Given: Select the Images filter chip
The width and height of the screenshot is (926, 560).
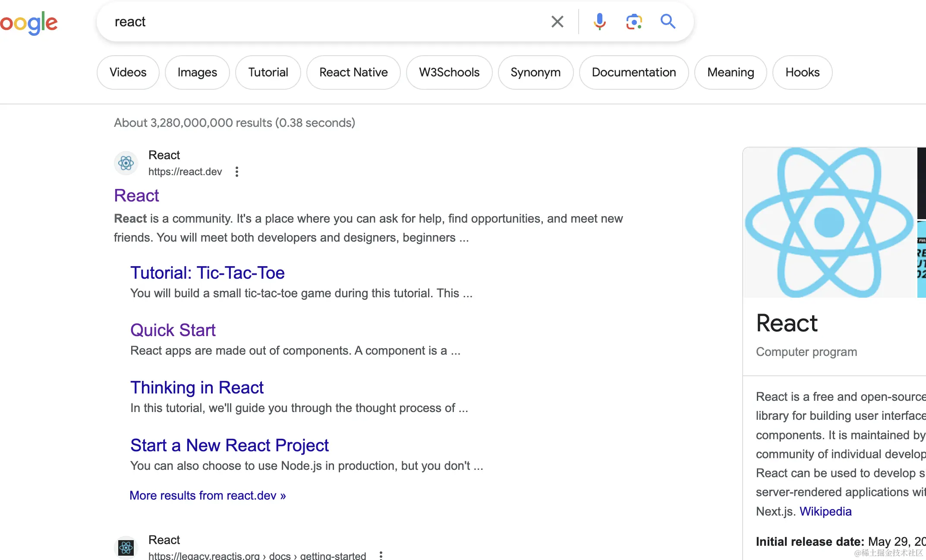Looking at the screenshot, I should click(197, 72).
